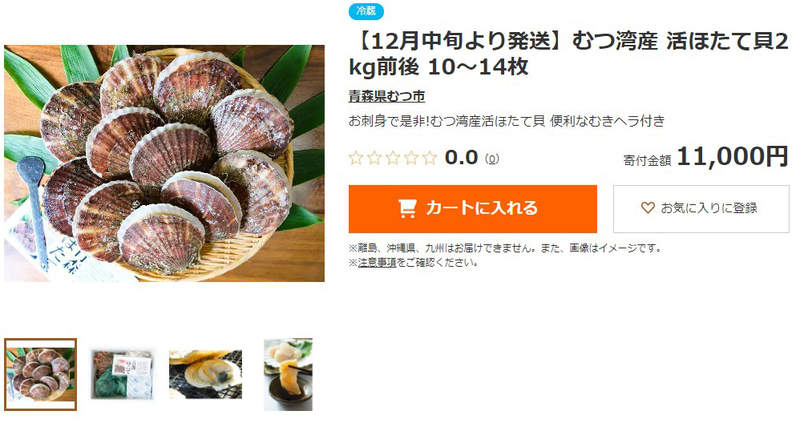
Task: Click the main scallop product image
Action: click(x=164, y=163)
